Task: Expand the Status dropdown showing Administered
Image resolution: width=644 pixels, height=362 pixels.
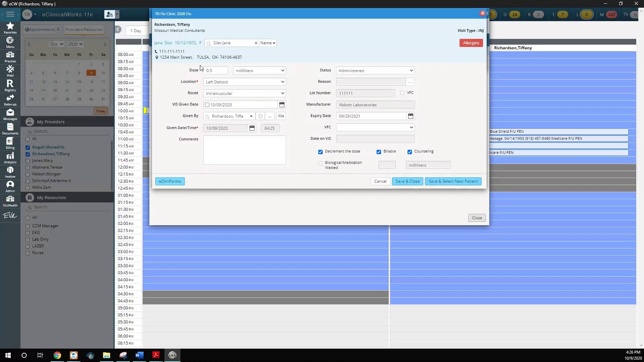Action: pos(375,70)
